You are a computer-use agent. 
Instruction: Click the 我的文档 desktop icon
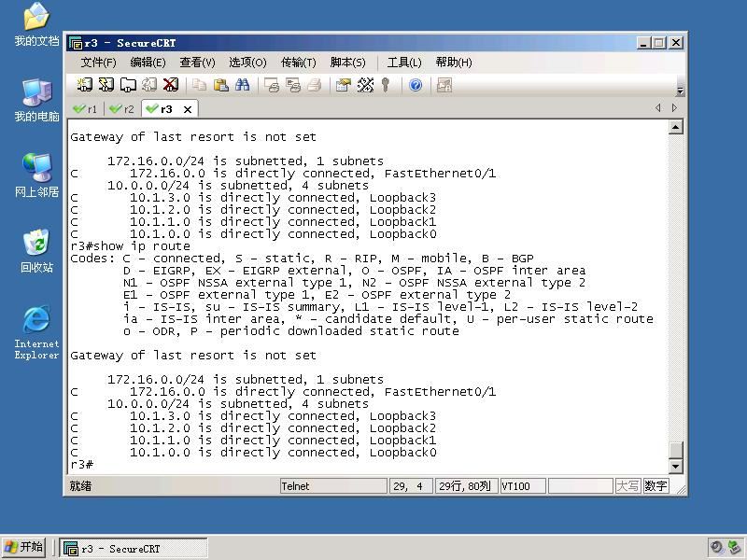36,25
